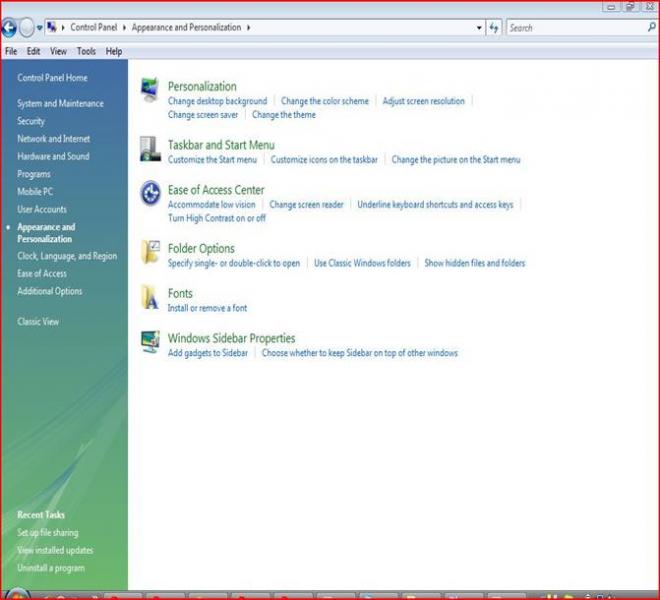This screenshot has width=660, height=600.
Task: Click the Windows Sidebar Properties icon
Action: (x=150, y=342)
